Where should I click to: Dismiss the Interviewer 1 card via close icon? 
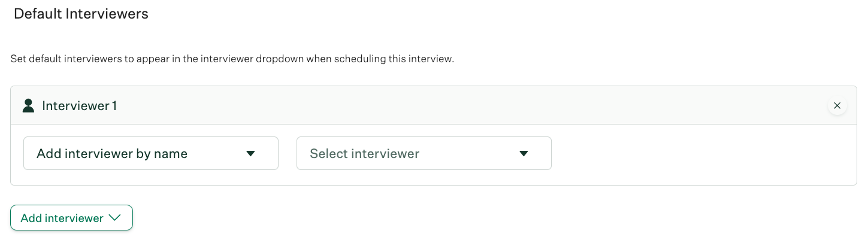tap(837, 106)
